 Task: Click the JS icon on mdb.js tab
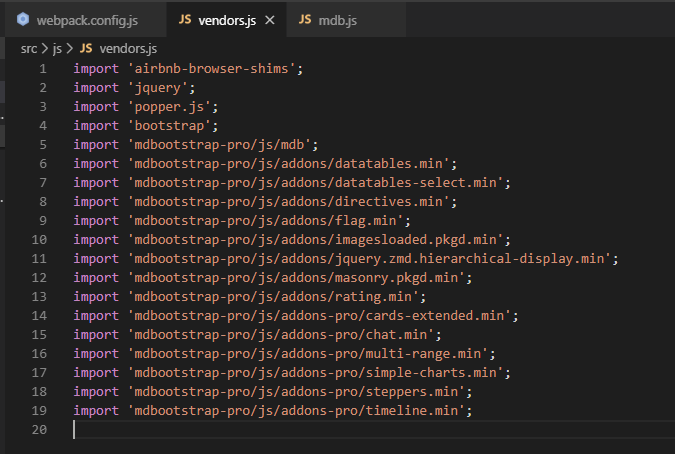305,19
